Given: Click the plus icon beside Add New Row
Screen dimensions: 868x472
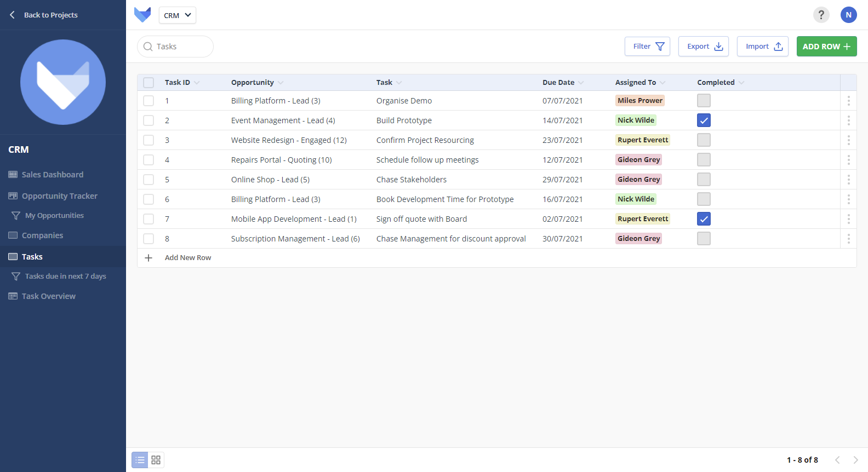Looking at the screenshot, I should click(x=149, y=258).
